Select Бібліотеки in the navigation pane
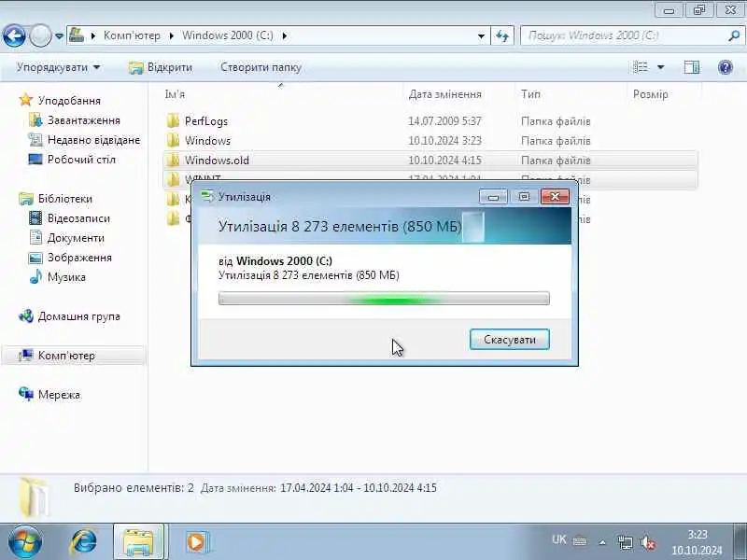747x560 pixels. click(65, 199)
